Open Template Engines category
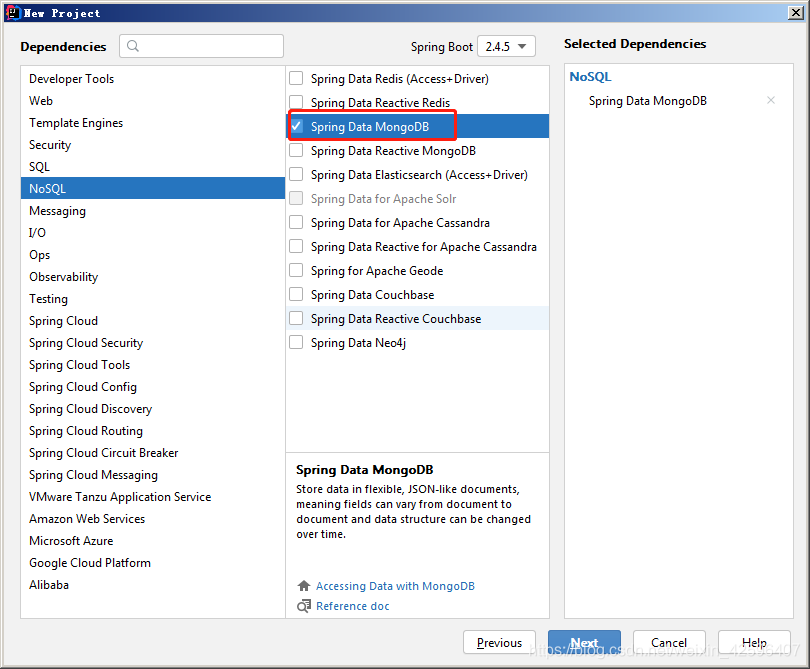810x669 pixels. 153,123
